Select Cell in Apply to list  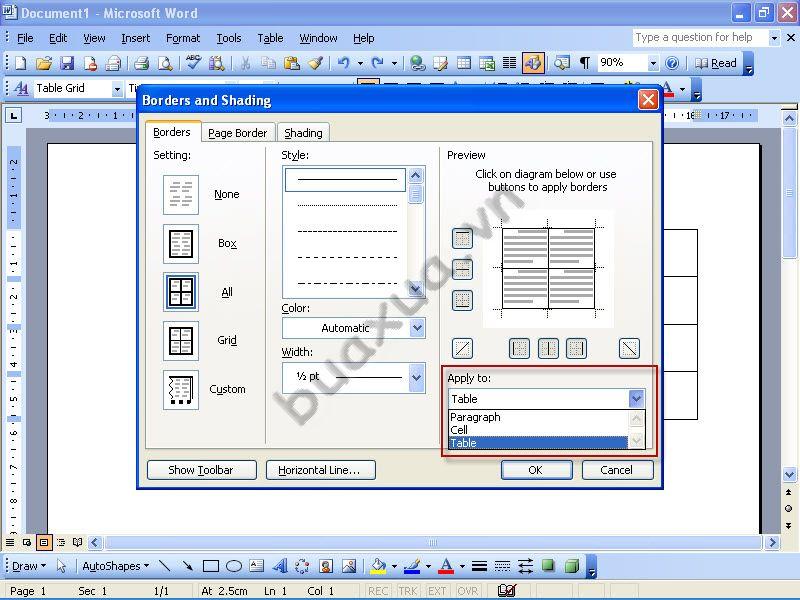click(x=539, y=430)
